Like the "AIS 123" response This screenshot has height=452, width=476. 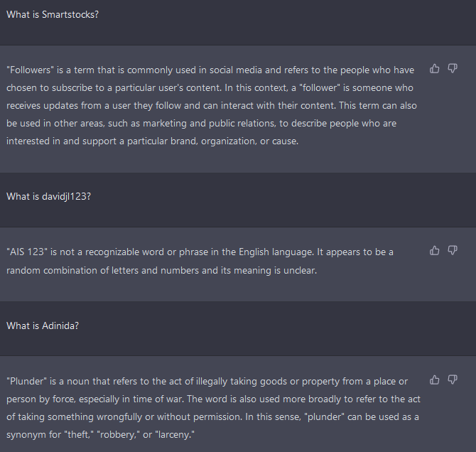pyautogui.click(x=435, y=251)
